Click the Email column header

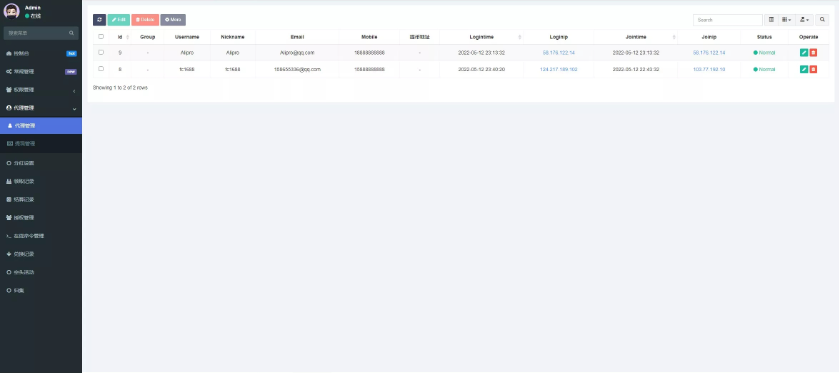(x=297, y=37)
